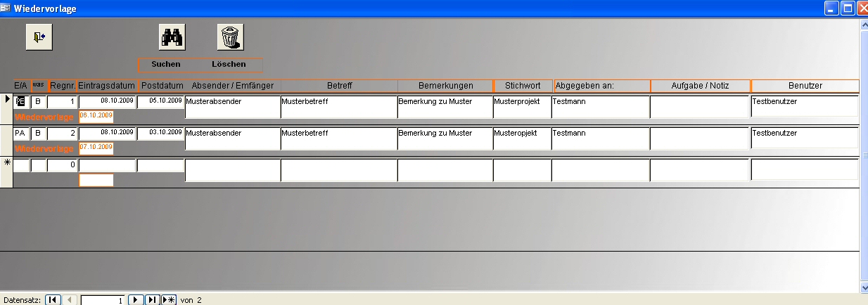Viewport: 868px width, 305px height.
Task: Click the binoculars search icon
Action: (x=172, y=37)
